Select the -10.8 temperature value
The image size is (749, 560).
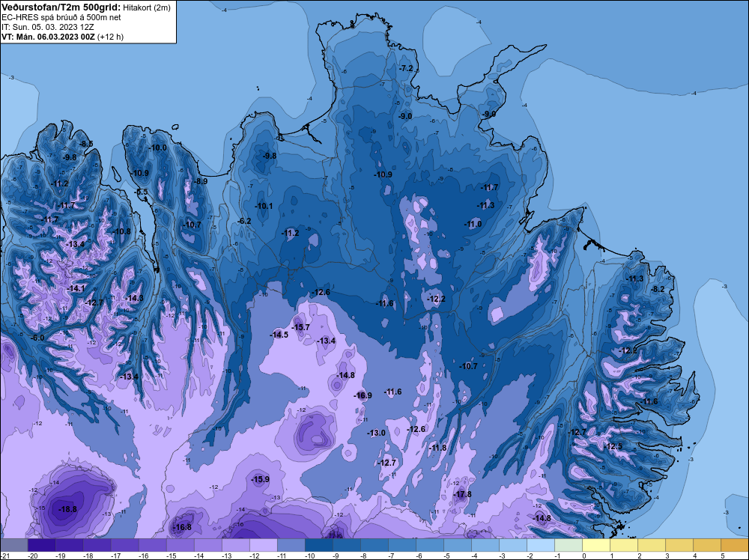(121, 231)
